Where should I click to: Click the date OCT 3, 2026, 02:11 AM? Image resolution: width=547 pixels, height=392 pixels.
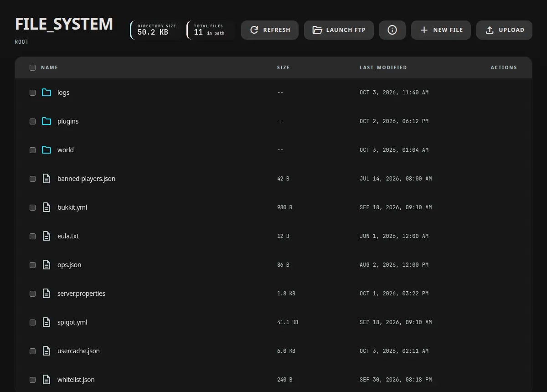click(x=394, y=351)
